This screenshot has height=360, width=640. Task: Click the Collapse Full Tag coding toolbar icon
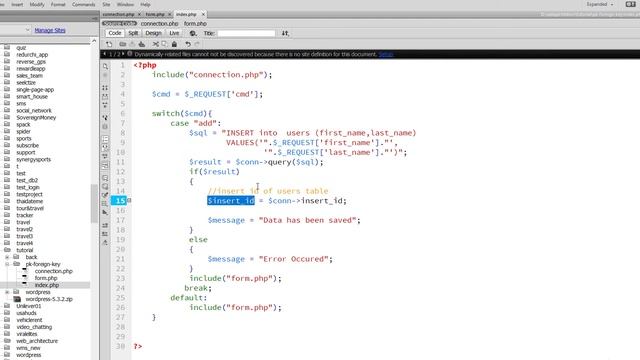coord(105,88)
